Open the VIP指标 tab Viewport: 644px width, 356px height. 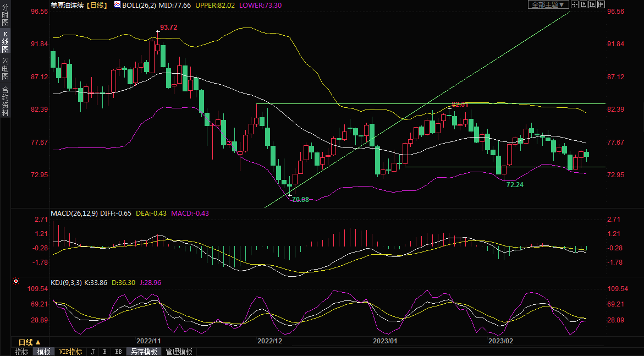(70, 352)
